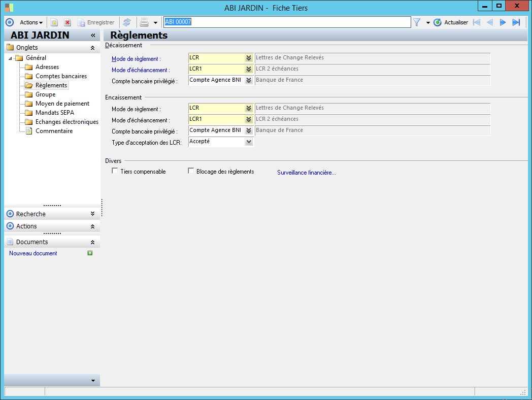Collapse the Actions section
Image resolution: width=532 pixels, height=400 pixels.
point(92,226)
